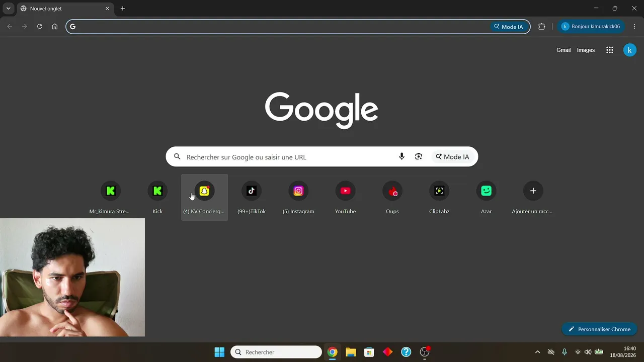Open the Chrome three-dot menu
This screenshot has width=644, height=362.
click(634, 27)
